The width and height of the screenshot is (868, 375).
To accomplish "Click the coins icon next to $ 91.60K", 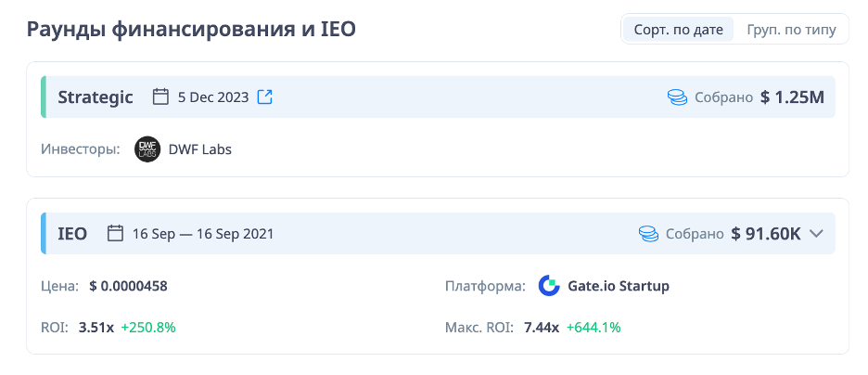I will [x=648, y=233].
